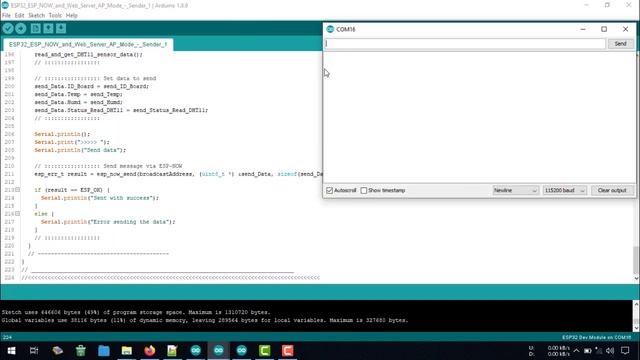
Task: Switch to the active Arduino taskbar window
Action: pos(218,351)
